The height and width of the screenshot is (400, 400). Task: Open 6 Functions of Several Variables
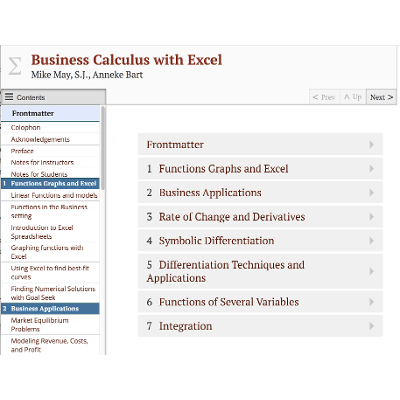coord(260,302)
